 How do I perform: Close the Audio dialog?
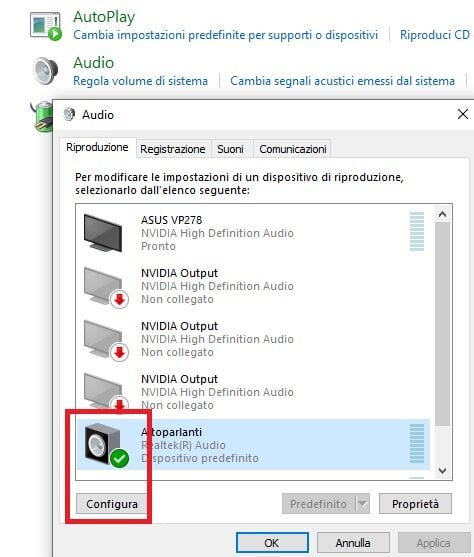(463, 114)
